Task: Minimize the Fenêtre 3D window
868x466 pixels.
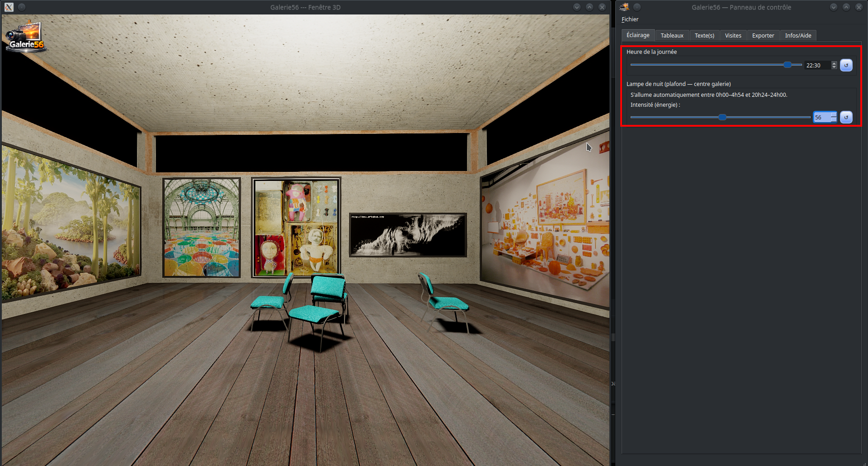Action: point(577,7)
